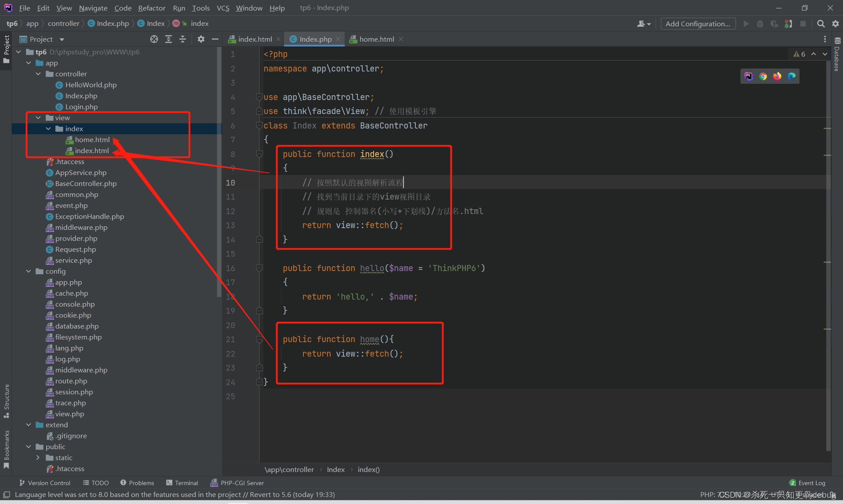Image resolution: width=843 pixels, height=504 pixels.
Task: Click the Project tree scrollbar
Action: 219,171
